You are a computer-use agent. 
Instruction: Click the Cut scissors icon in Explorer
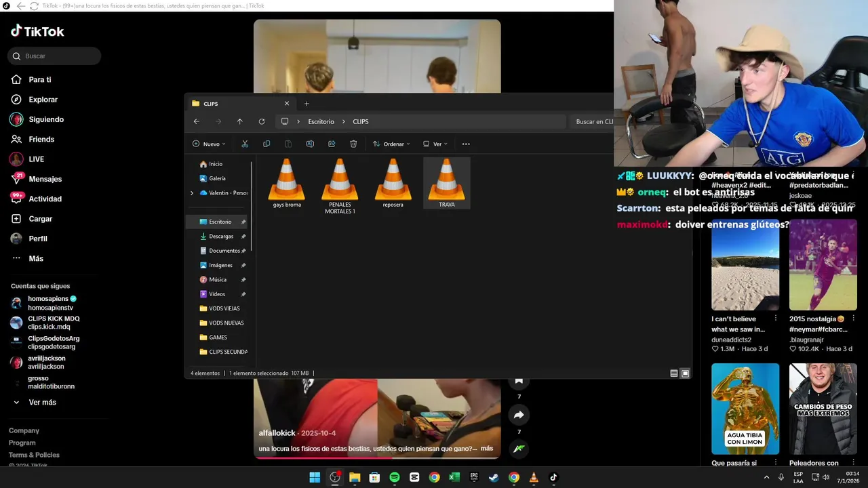[x=245, y=144]
